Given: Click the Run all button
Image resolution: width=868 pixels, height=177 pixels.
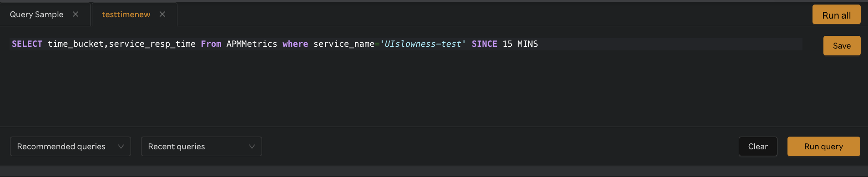Looking at the screenshot, I should click(x=836, y=15).
